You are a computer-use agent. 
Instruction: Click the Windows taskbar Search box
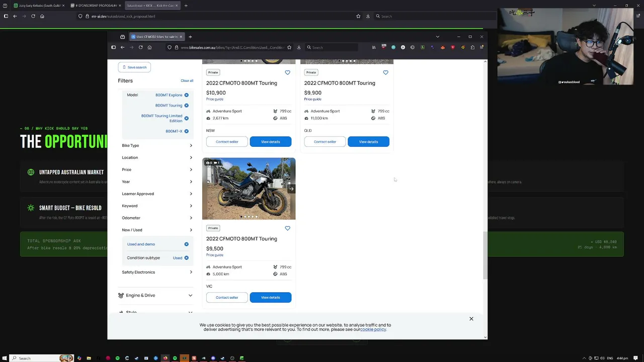click(x=42, y=358)
